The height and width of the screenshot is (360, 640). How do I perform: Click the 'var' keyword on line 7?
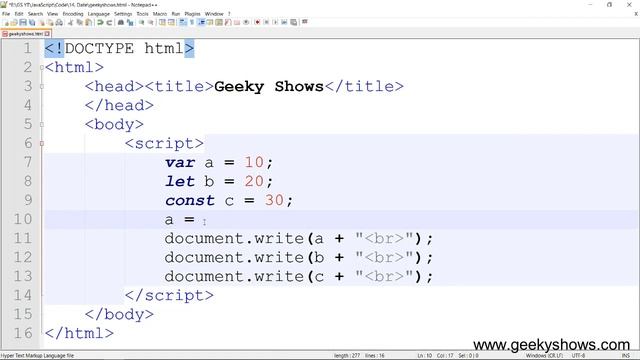coord(180,162)
